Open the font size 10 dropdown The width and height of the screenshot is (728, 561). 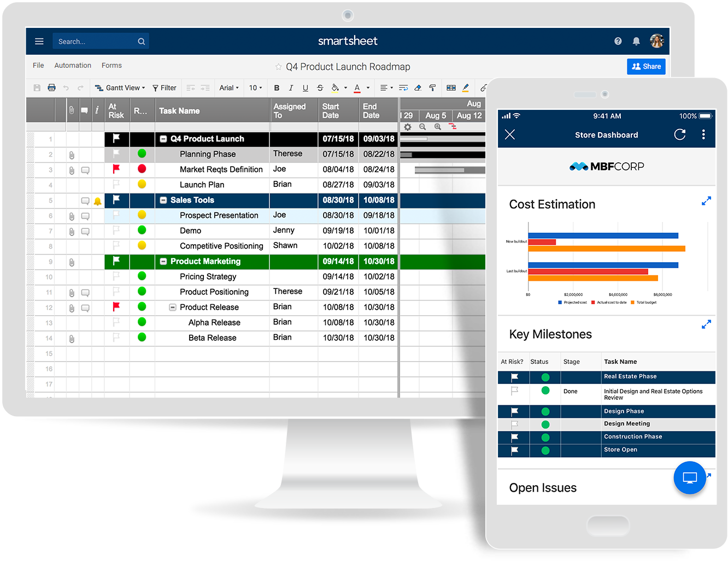(x=256, y=88)
